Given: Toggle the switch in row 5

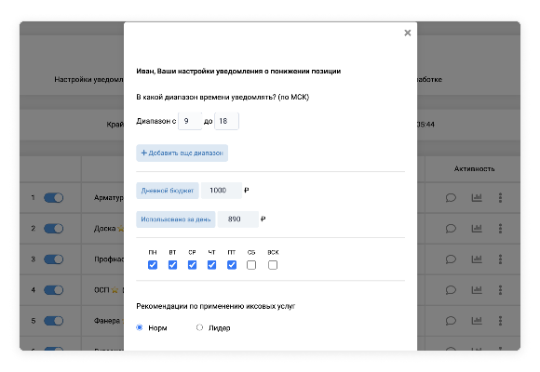Looking at the screenshot, I should [54, 321].
